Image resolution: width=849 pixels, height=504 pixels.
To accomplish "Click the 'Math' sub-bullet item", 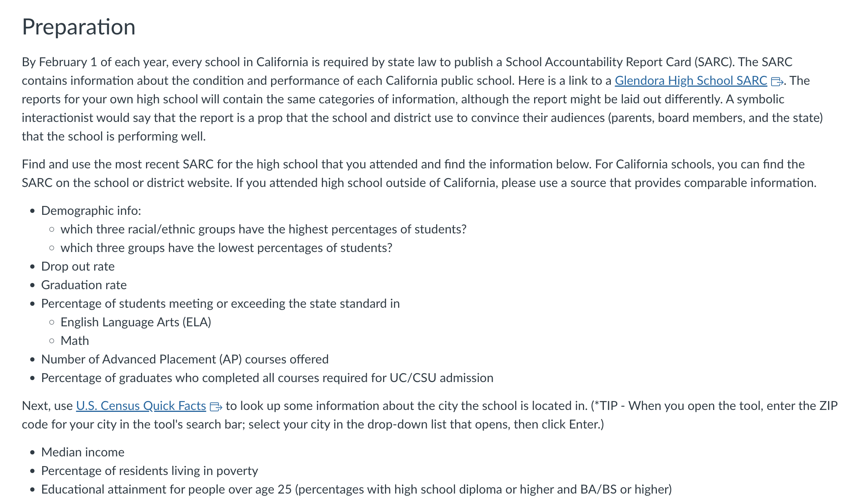I will pyautogui.click(x=75, y=341).
